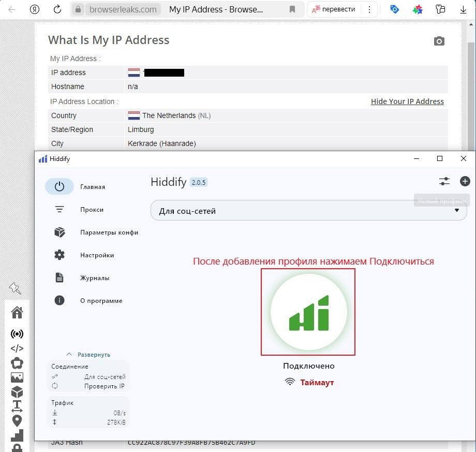Click перевести translate button
This screenshot has height=452, width=476.
(x=334, y=9)
